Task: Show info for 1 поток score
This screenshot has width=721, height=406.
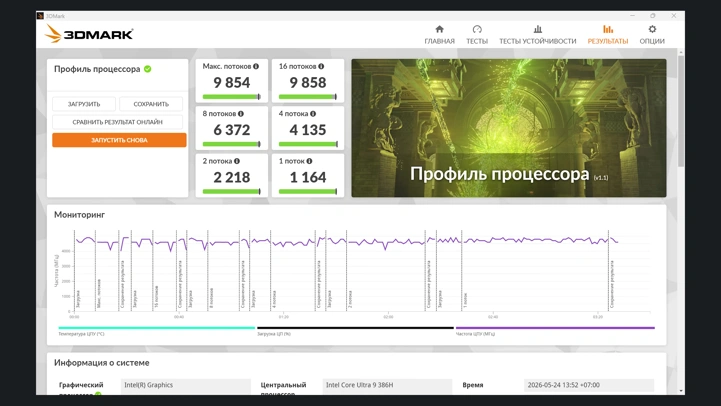Action: click(309, 161)
